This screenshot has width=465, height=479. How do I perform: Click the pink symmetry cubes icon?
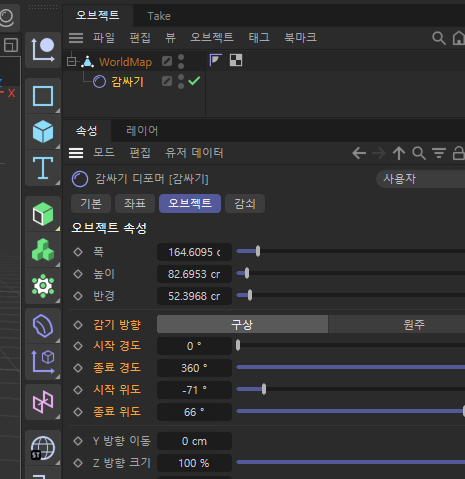pos(43,402)
